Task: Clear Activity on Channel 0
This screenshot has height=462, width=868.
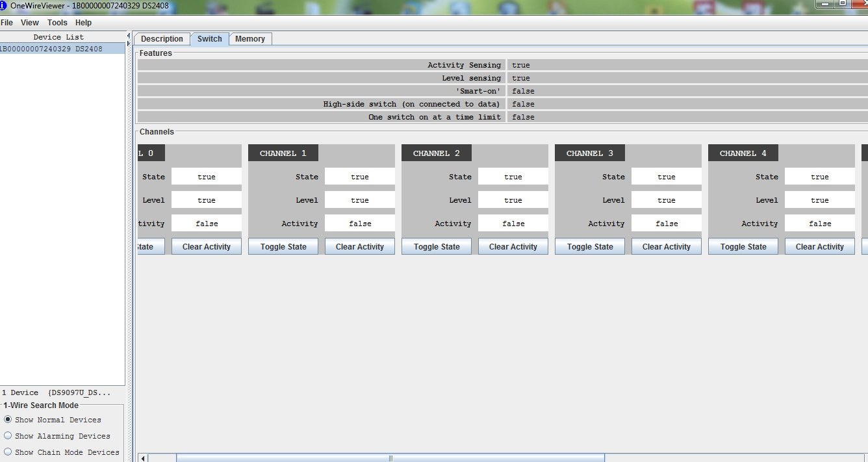Action: click(x=206, y=247)
